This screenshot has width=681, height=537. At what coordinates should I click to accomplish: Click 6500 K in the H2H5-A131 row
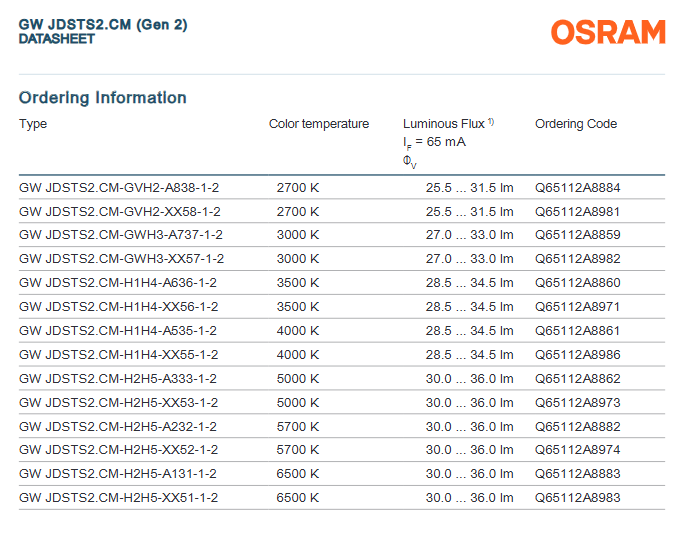(x=298, y=474)
